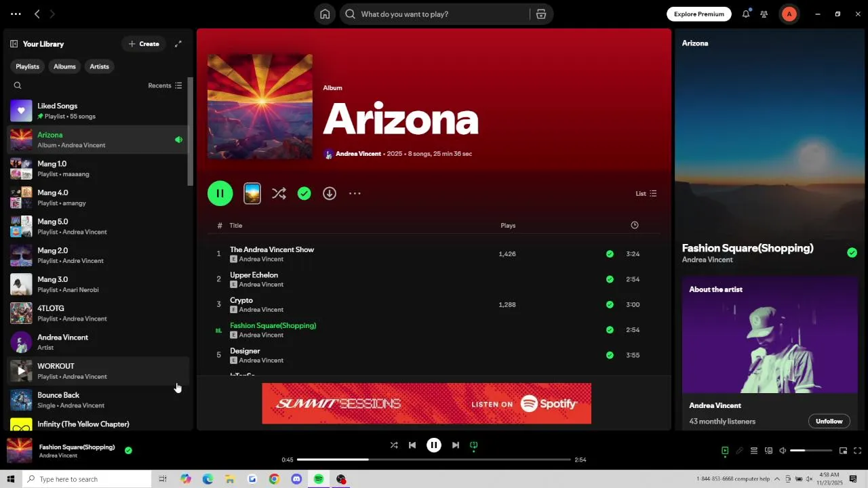Image resolution: width=868 pixels, height=488 pixels.
Task: Filter library by Albums
Action: point(64,66)
